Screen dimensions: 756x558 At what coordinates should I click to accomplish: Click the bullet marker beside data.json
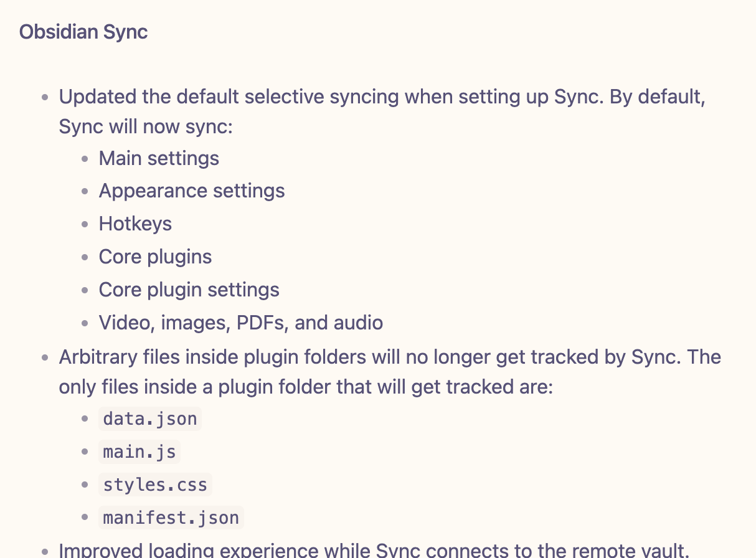pyautogui.click(x=85, y=419)
